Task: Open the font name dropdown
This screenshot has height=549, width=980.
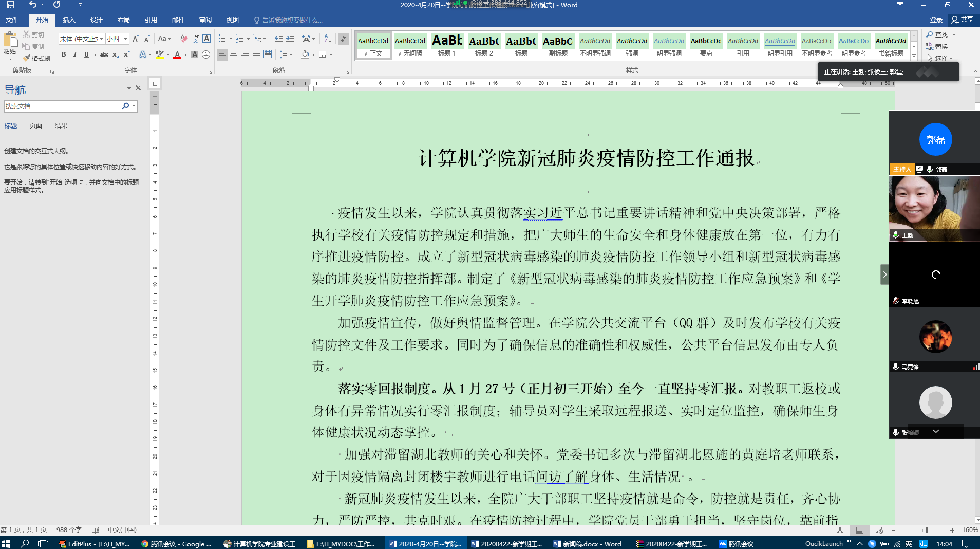Action: (x=102, y=39)
